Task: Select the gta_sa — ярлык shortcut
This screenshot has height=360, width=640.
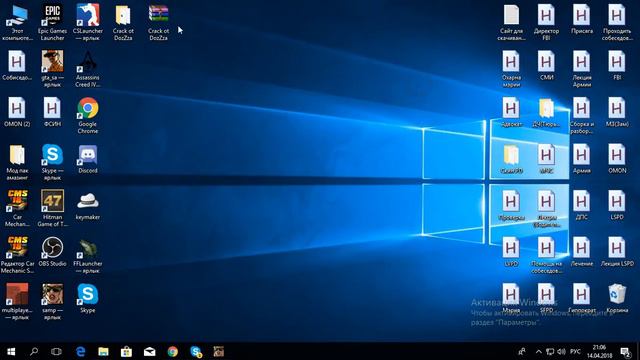Action: click(52, 69)
